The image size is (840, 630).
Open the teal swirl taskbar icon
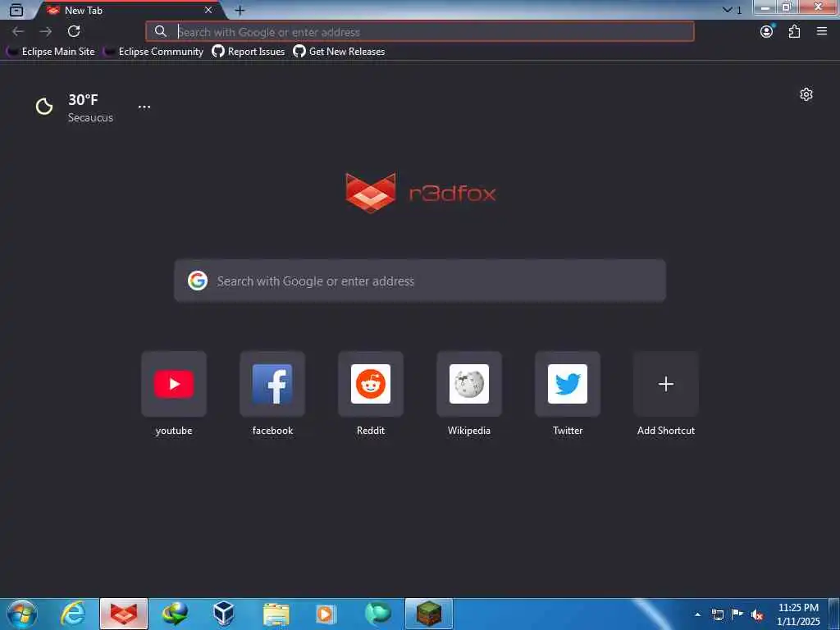tap(377, 614)
